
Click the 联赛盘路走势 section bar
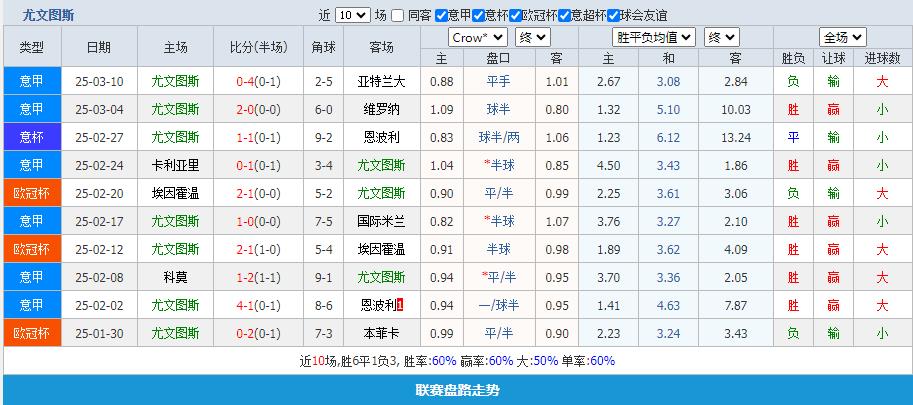[x=456, y=390]
